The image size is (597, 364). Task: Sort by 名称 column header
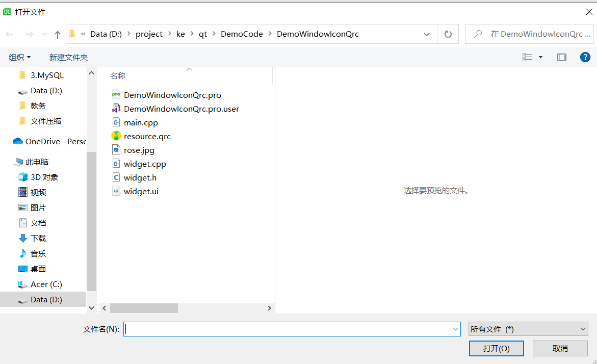point(118,76)
